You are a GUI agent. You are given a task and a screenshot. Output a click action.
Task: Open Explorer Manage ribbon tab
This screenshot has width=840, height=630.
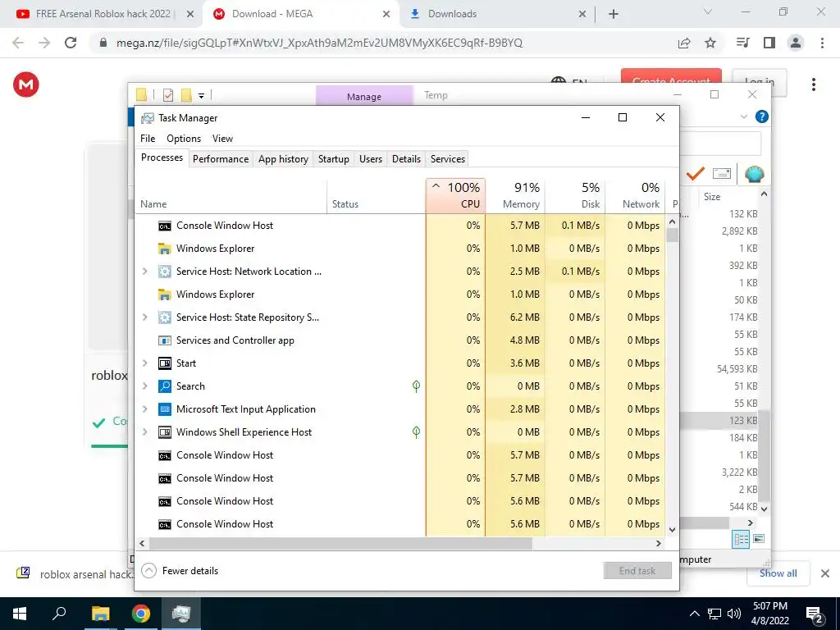(363, 96)
